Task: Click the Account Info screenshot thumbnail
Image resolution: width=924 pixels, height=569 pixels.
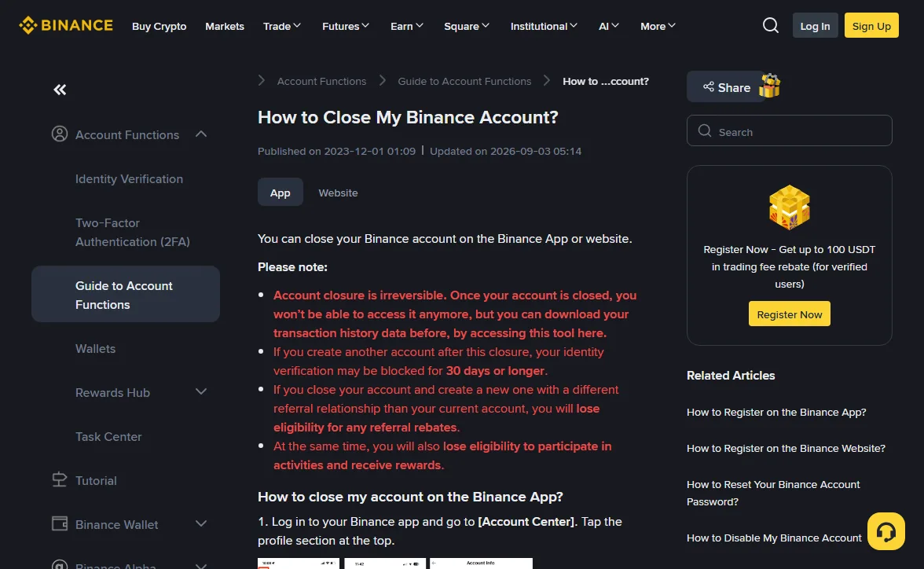Action: tap(481, 563)
